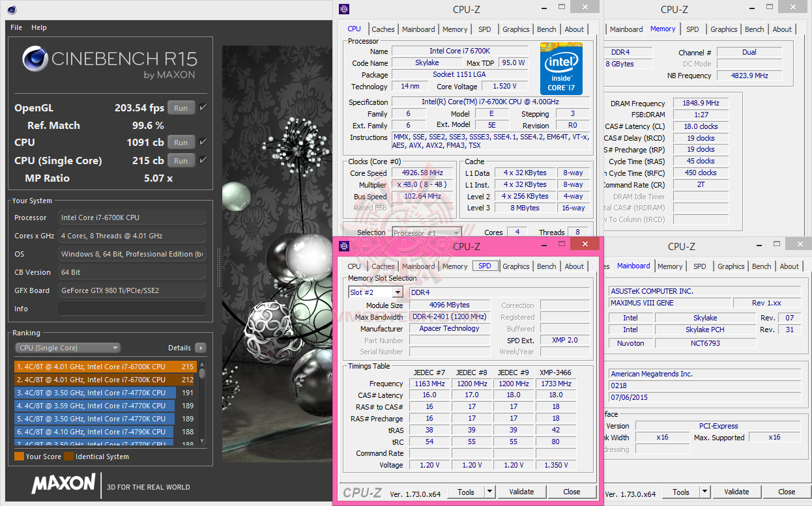Click Tools button in the Mainboard window
The width and height of the screenshot is (812, 506).
(x=681, y=492)
